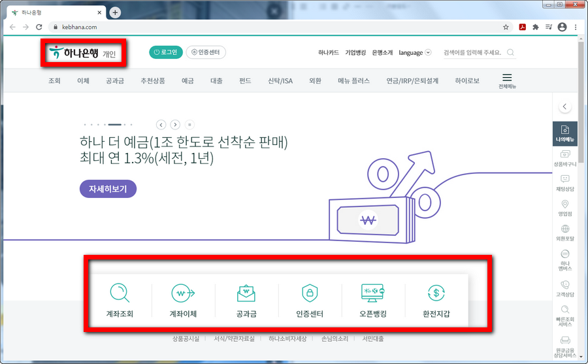Go to next banner slide
This screenshot has height=364, width=588.
tap(175, 125)
